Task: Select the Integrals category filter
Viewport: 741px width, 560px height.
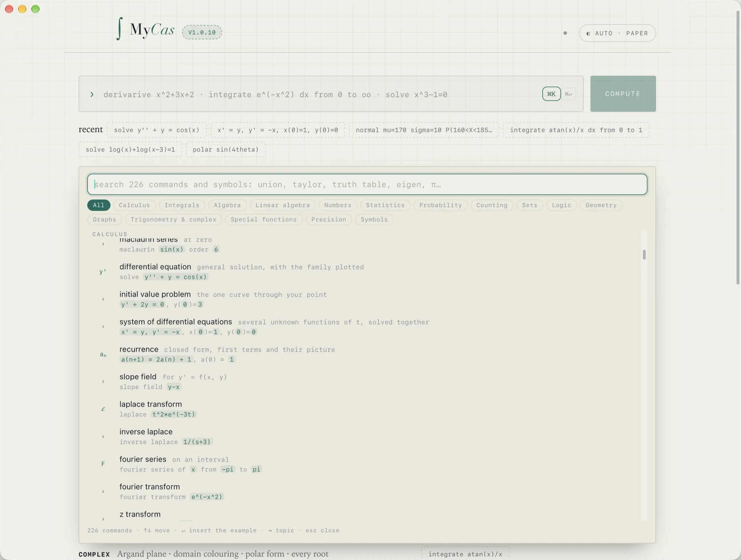Action: click(182, 205)
